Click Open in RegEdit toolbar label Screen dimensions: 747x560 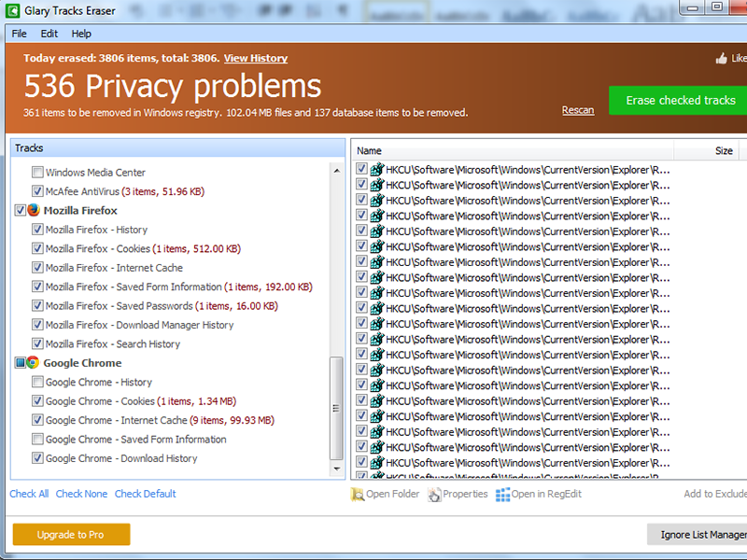tap(546, 494)
